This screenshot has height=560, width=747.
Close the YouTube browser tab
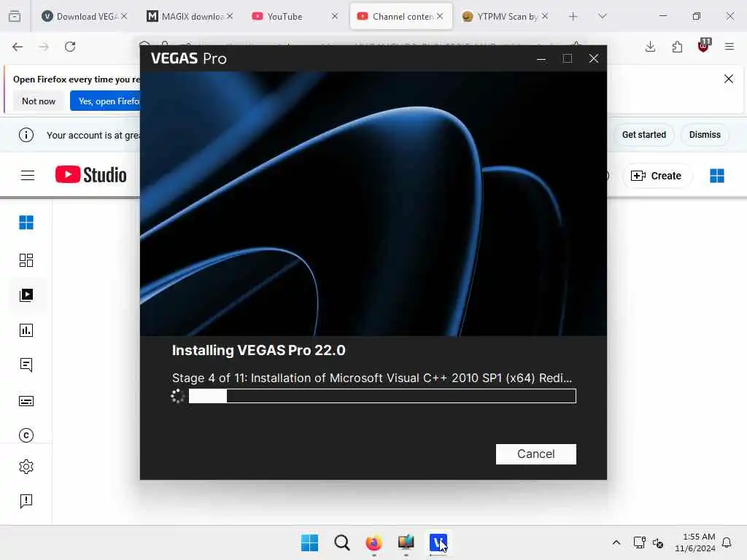pos(335,16)
